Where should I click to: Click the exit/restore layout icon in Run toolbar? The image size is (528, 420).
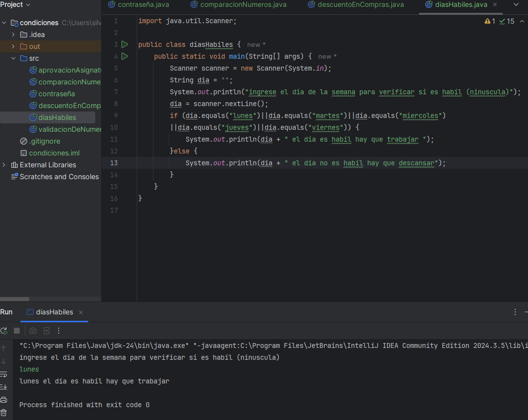(46, 331)
